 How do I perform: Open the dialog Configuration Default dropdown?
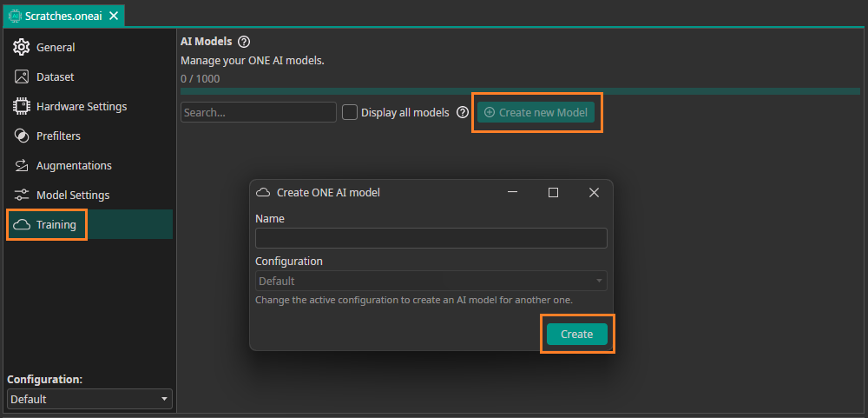pos(431,281)
